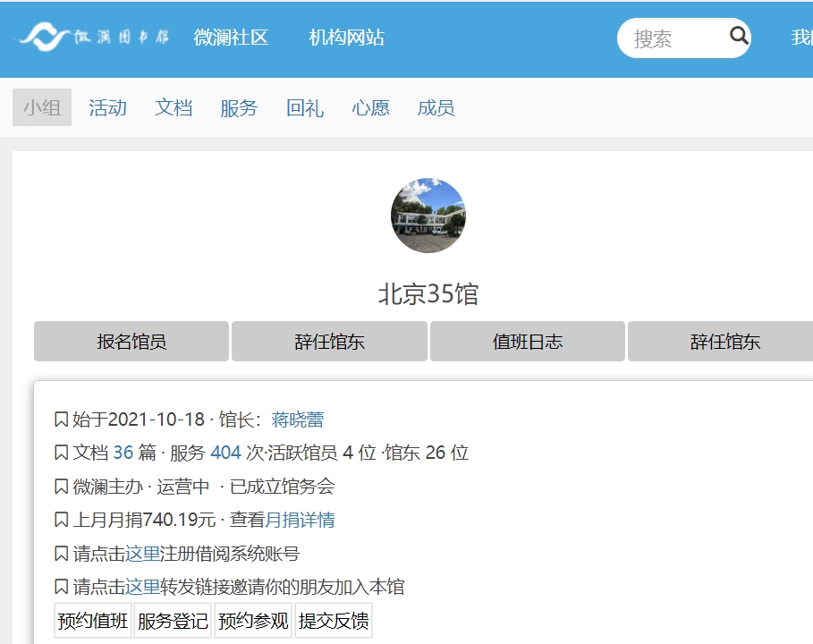Open the 文档 tab
813x644 pixels.
pyautogui.click(x=174, y=108)
